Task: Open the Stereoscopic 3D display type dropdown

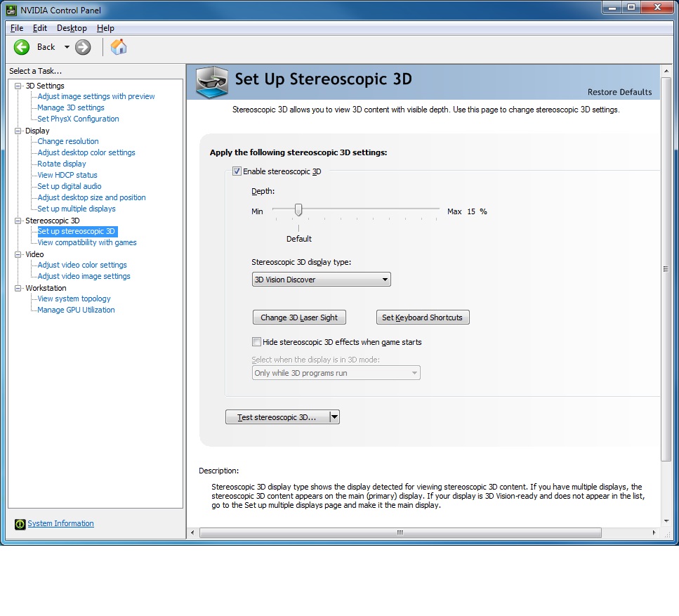Action: (322, 280)
